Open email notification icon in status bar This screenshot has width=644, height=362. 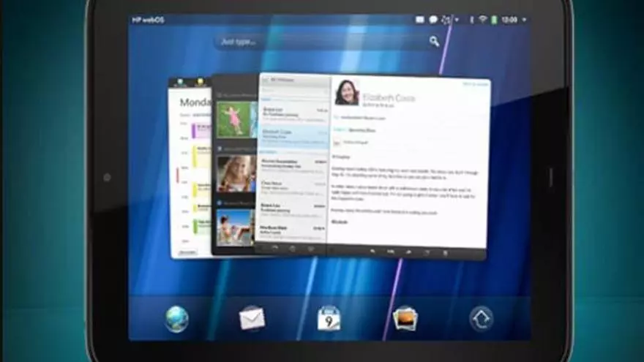click(421, 20)
